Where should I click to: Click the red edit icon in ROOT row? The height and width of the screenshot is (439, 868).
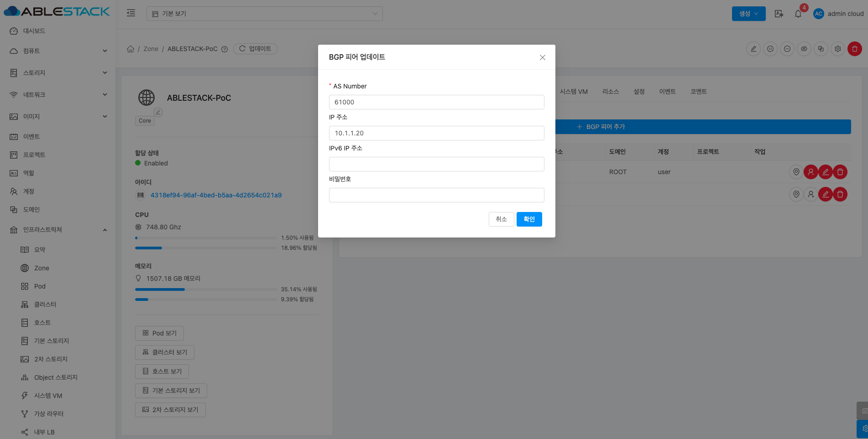[826, 172]
